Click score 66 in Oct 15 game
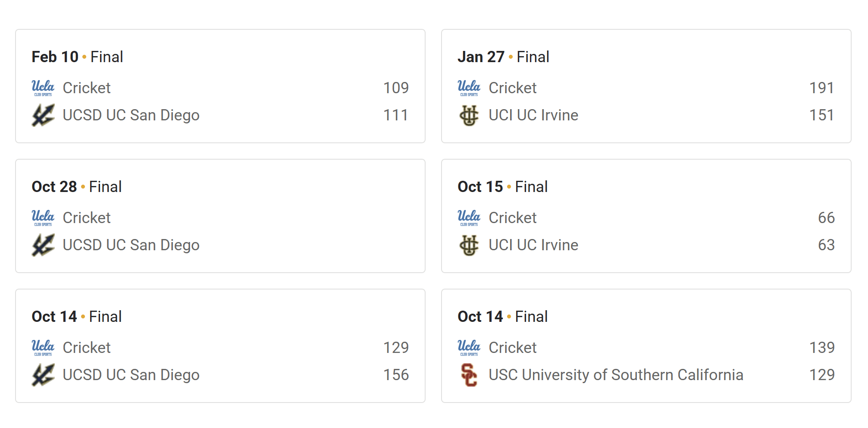The height and width of the screenshot is (428, 868). 826,218
